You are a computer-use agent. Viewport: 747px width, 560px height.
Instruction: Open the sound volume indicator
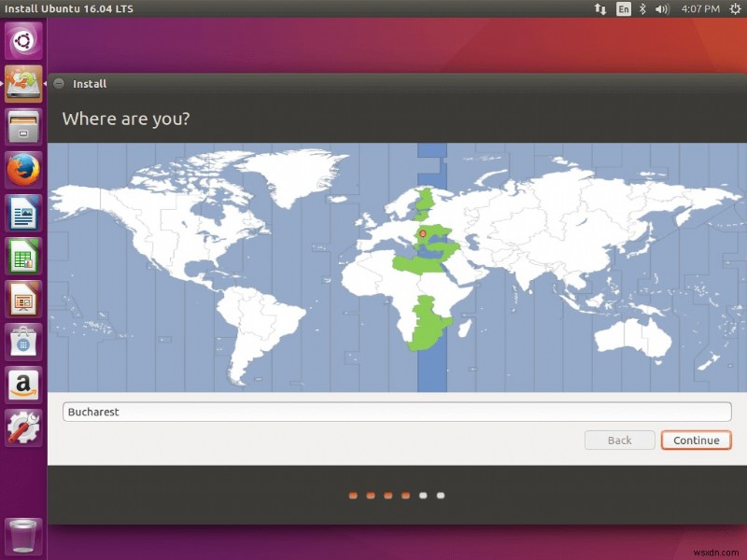coord(659,9)
